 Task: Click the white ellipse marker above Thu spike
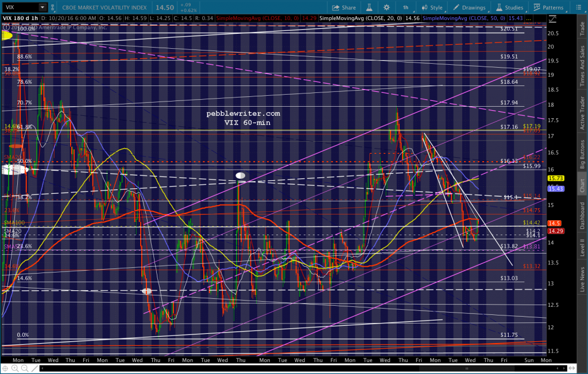point(241,176)
